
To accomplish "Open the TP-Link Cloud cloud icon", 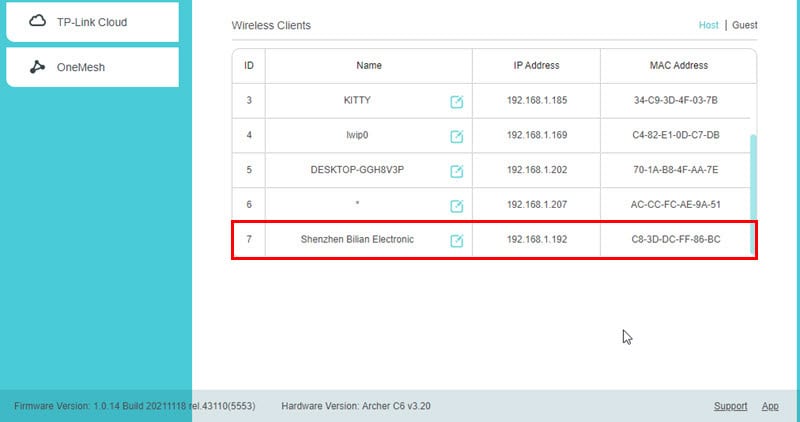I will [x=37, y=21].
